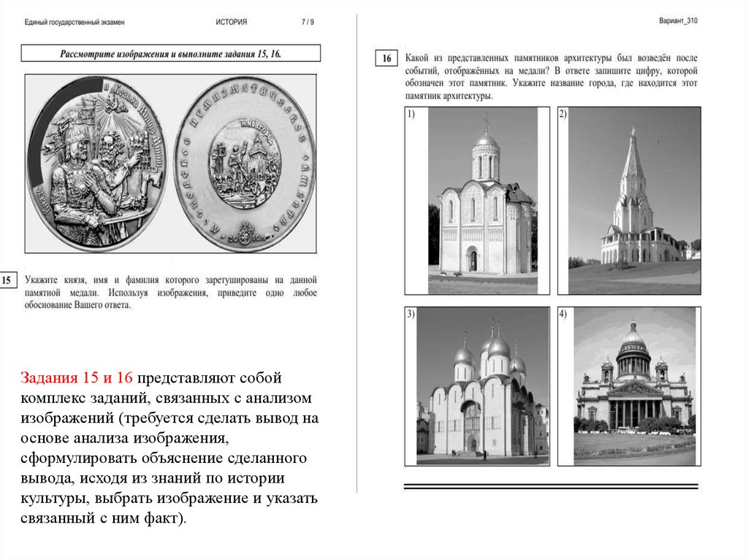Viewport: 748px width, 560px height.
Task: Select monument photo 3 five-domed cathedral
Action: pos(483,386)
